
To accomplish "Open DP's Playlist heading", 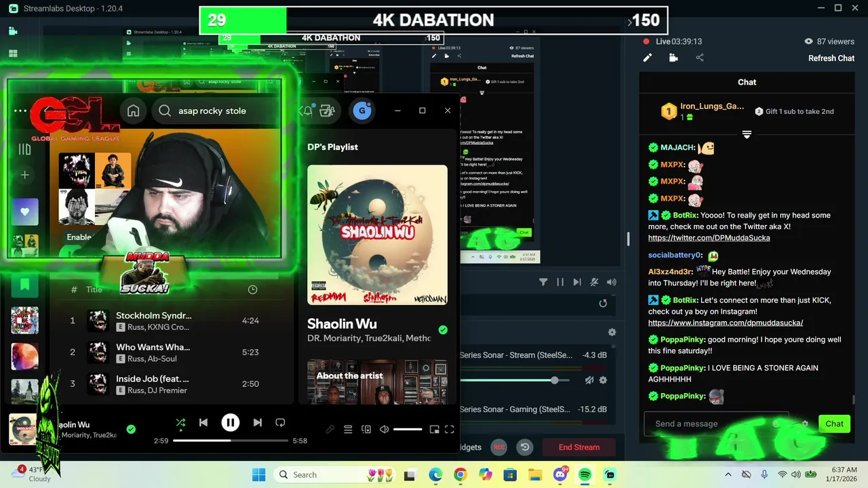I will (332, 147).
